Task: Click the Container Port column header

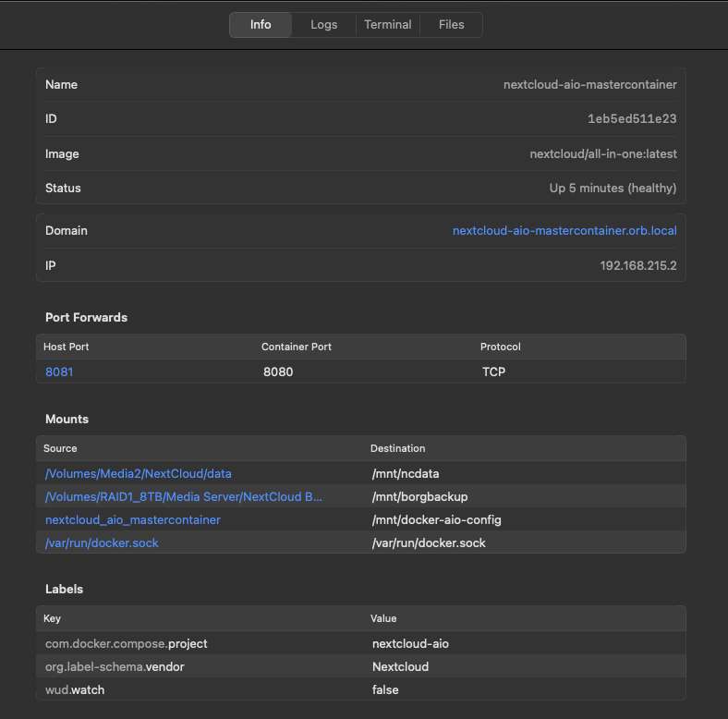Action: (x=297, y=347)
